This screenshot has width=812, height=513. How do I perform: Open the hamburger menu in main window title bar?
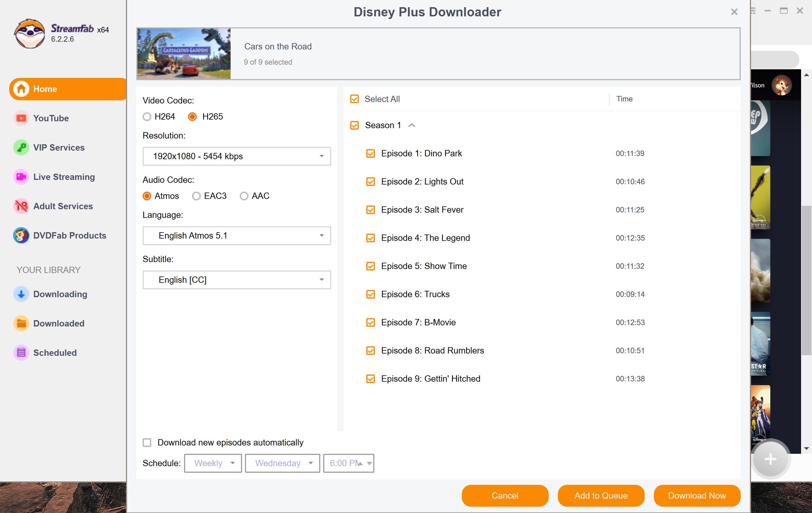(753, 11)
